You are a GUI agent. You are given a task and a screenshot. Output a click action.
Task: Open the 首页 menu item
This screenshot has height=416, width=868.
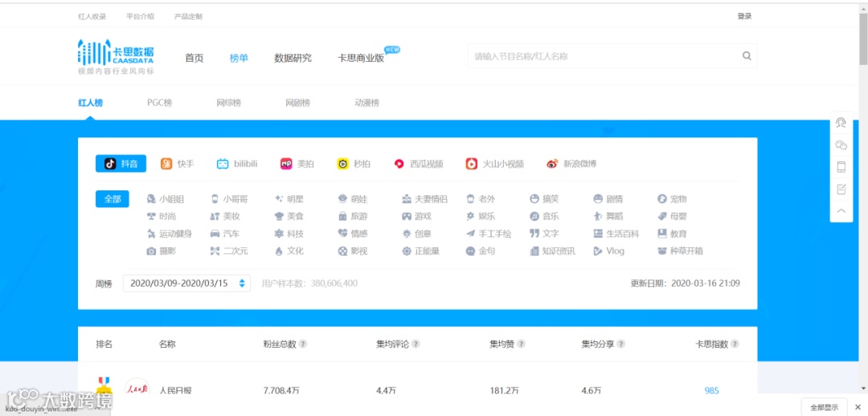[x=194, y=58]
